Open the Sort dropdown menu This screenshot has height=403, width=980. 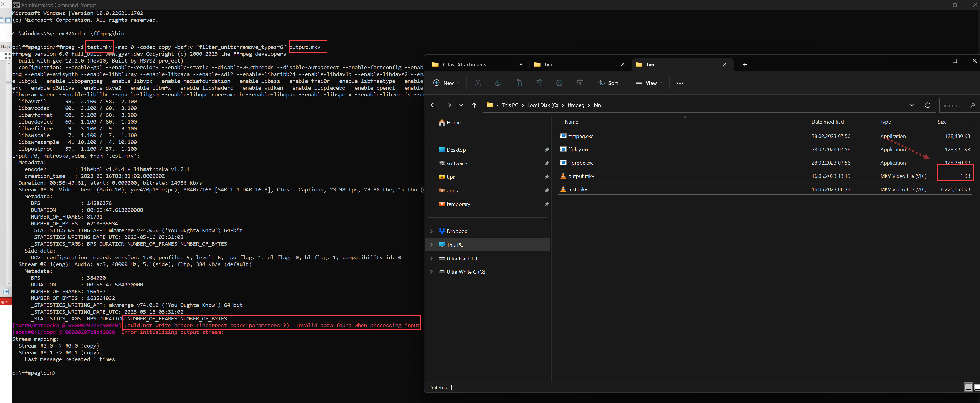pos(611,83)
